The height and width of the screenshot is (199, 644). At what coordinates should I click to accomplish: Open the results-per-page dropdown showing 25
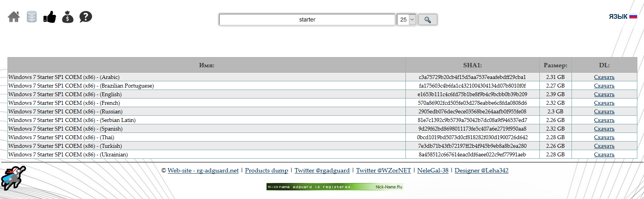coord(406,20)
